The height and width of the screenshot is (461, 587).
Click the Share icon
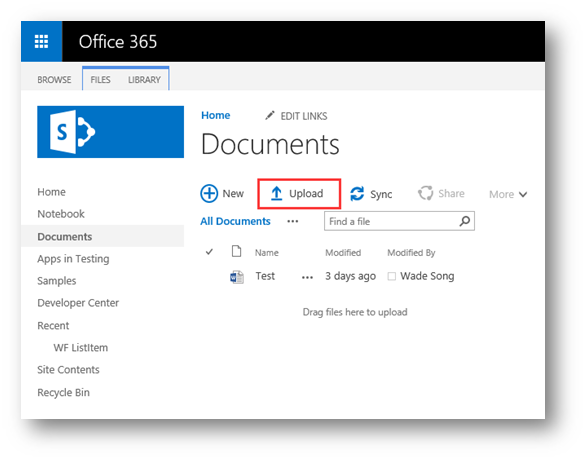tap(426, 193)
